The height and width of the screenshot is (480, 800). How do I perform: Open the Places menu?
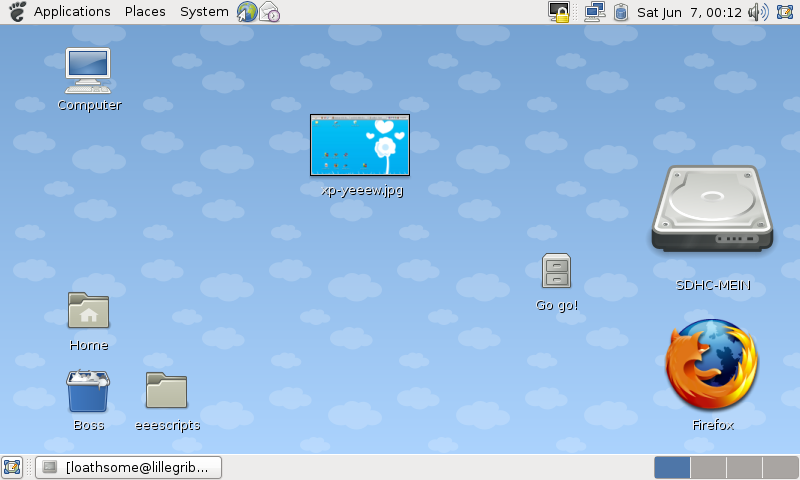(x=145, y=11)
